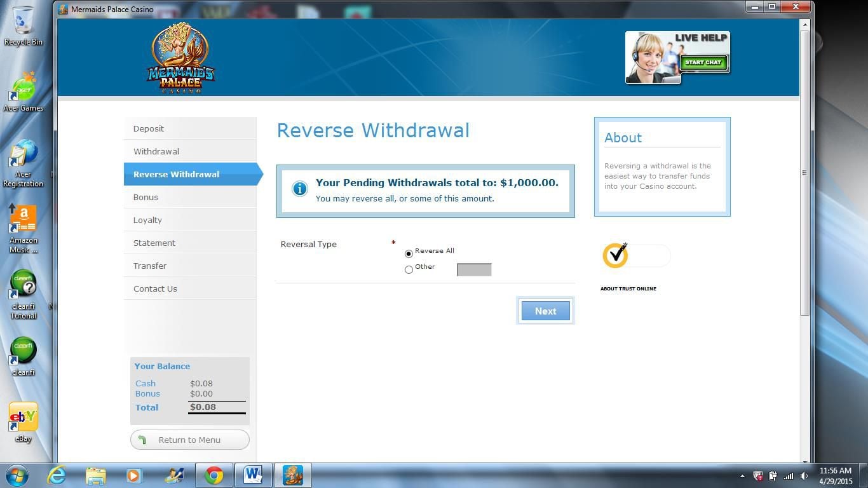This screenshot has width=868, height=488.
Task: Open the Statement page
Action: tap(190, 243)
